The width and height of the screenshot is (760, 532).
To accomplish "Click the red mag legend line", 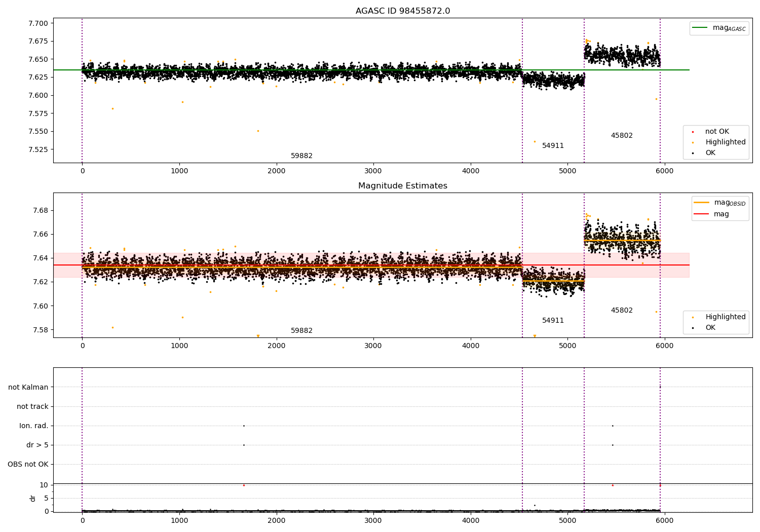I will [x=702, y=214].
